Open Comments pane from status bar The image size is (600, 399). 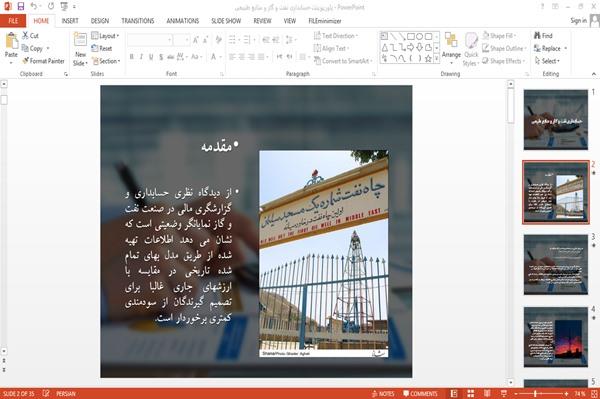pos(420,394)
